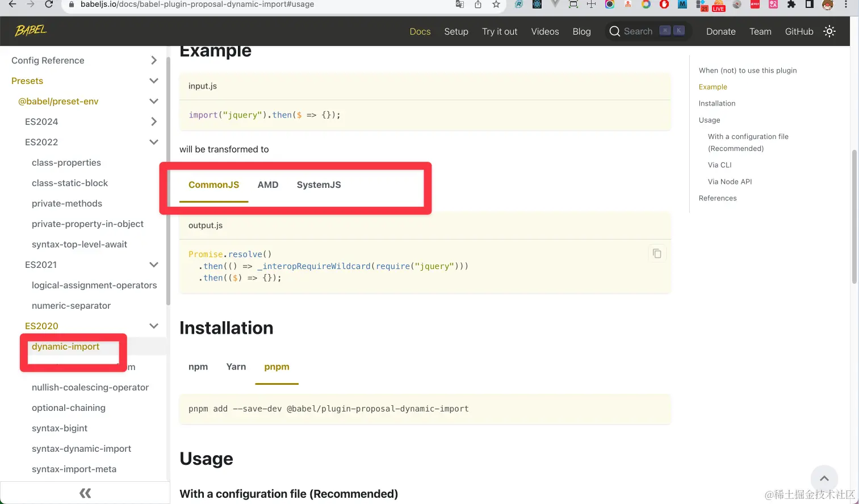This screenshot has width=859, height=504.
Task: Collapse the ES2022 sidebar chevron
Action: 153,142
